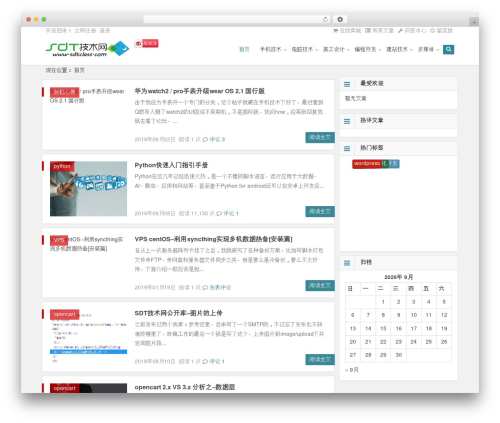Click the 登录 link

click(105, 31)
